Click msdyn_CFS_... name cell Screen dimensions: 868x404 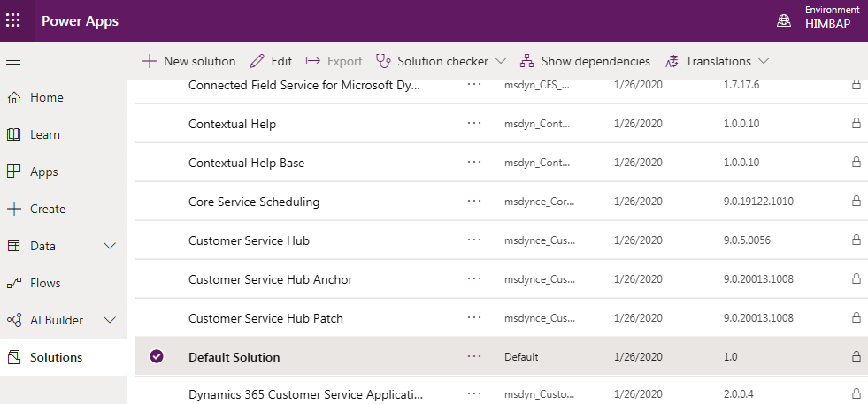point(536,86)
